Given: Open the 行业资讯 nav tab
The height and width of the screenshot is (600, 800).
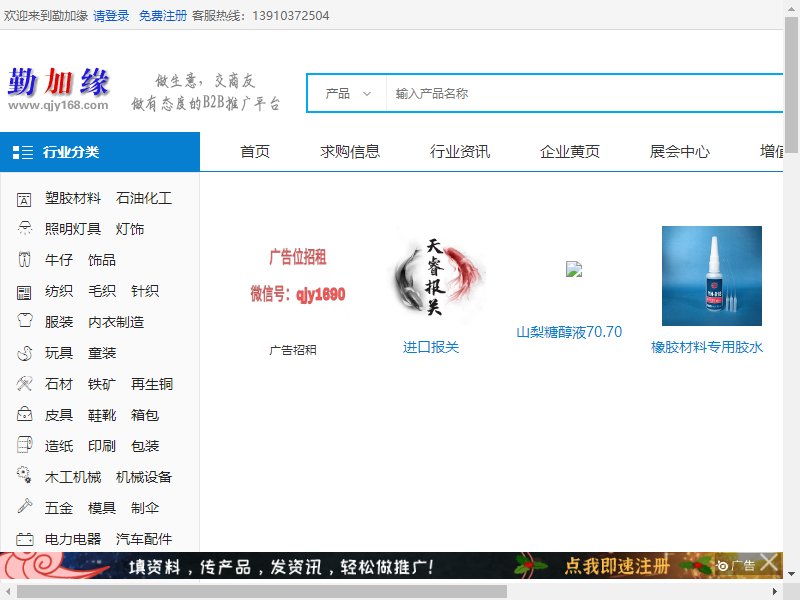Looking at the screenshot, I should pyautogui.click(x=460, y=152).
